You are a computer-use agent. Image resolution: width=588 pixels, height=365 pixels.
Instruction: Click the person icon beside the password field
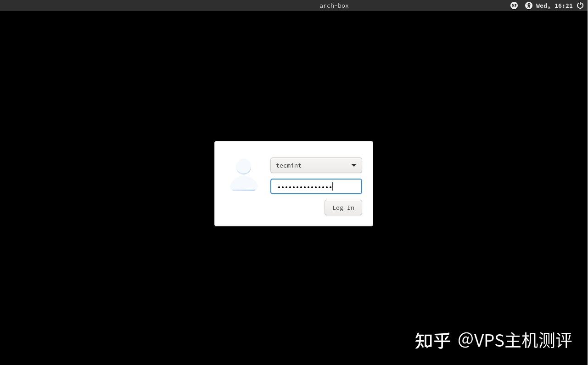pyautogui.click(x=243, y=174)
